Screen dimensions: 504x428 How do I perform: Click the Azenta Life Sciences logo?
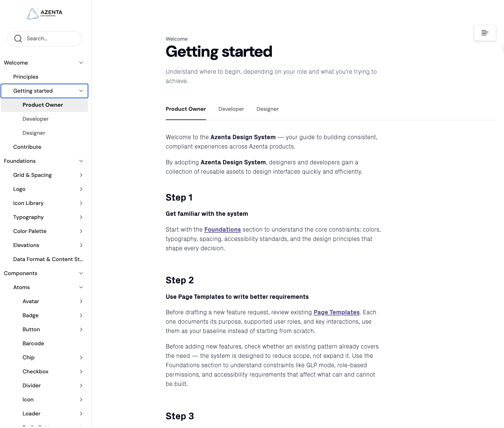tap(44, 13)
